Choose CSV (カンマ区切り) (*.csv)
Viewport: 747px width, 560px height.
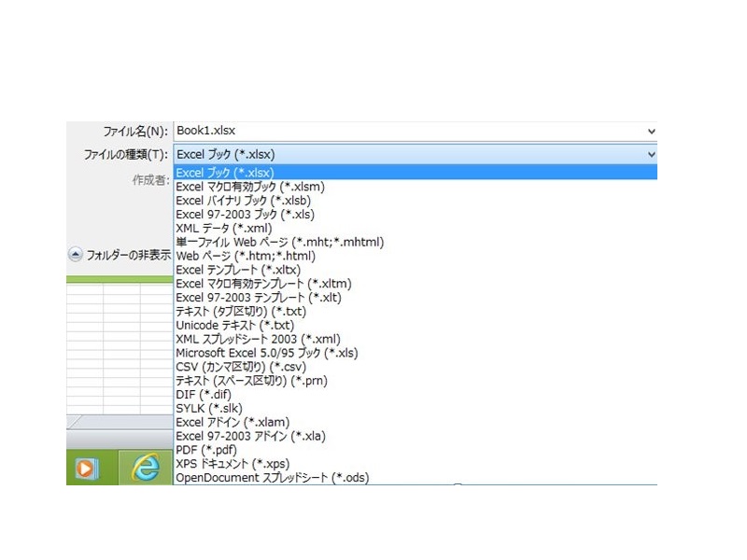241,367
